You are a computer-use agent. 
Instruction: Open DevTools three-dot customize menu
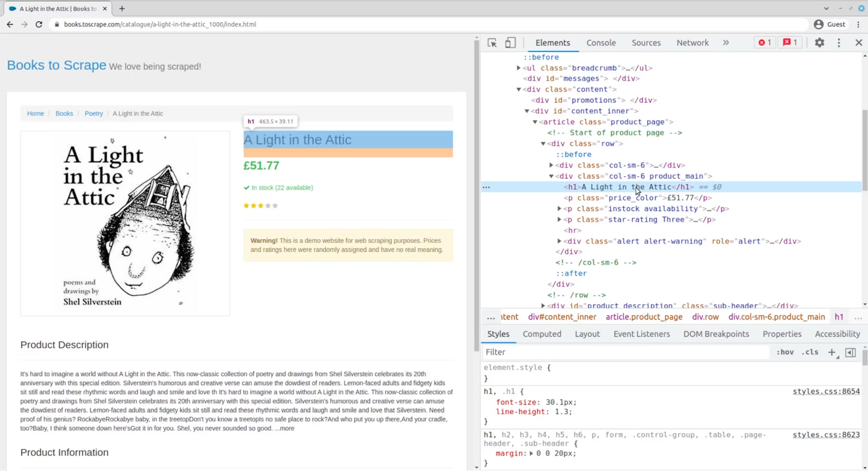click(x=839, y=43)
